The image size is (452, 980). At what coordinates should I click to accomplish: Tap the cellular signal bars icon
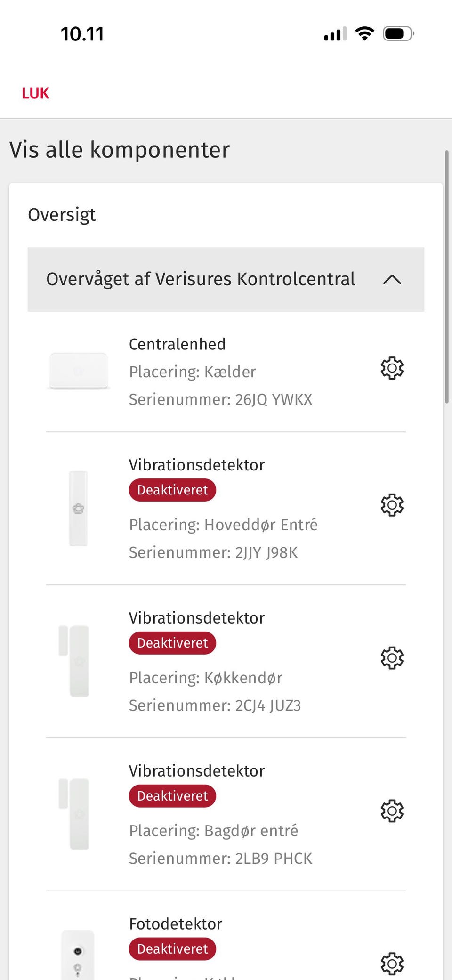point(335,34)
